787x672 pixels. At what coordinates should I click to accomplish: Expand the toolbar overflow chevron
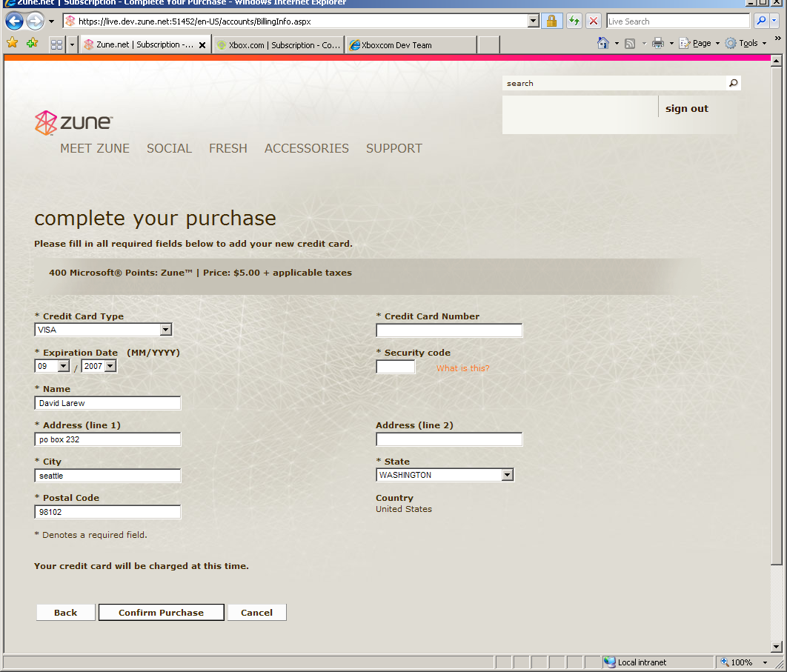coord(777,38)
